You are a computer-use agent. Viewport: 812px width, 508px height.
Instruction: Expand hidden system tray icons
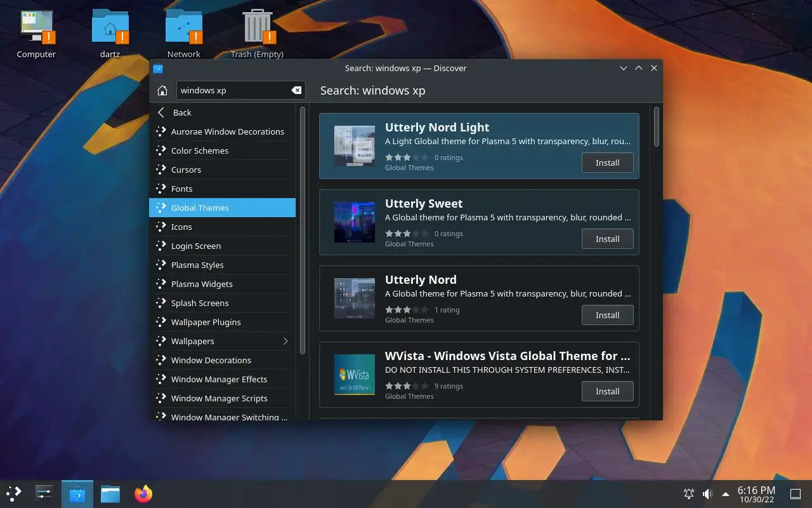point(726,494)
